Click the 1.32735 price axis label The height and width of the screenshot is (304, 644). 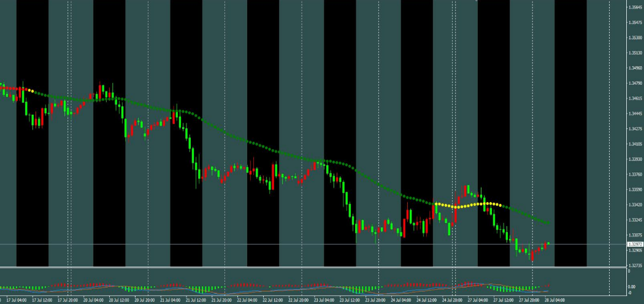coord(635,265)
